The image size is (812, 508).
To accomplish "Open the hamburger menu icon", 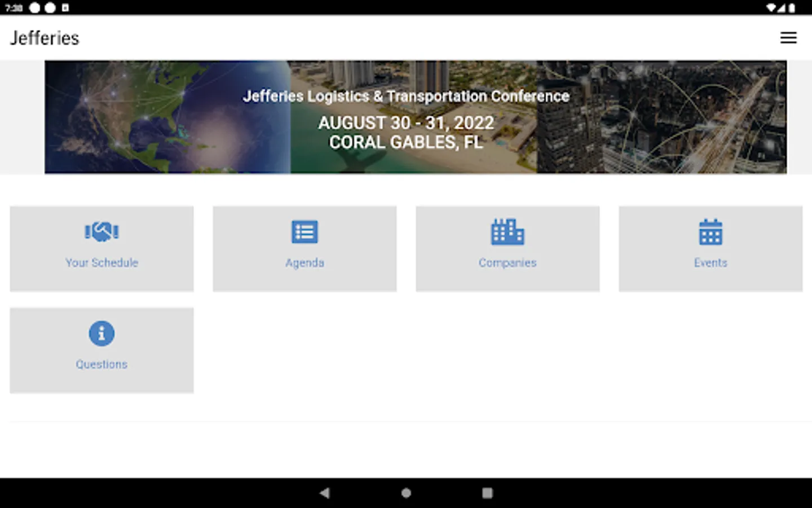I will click(x=788, y=38).
